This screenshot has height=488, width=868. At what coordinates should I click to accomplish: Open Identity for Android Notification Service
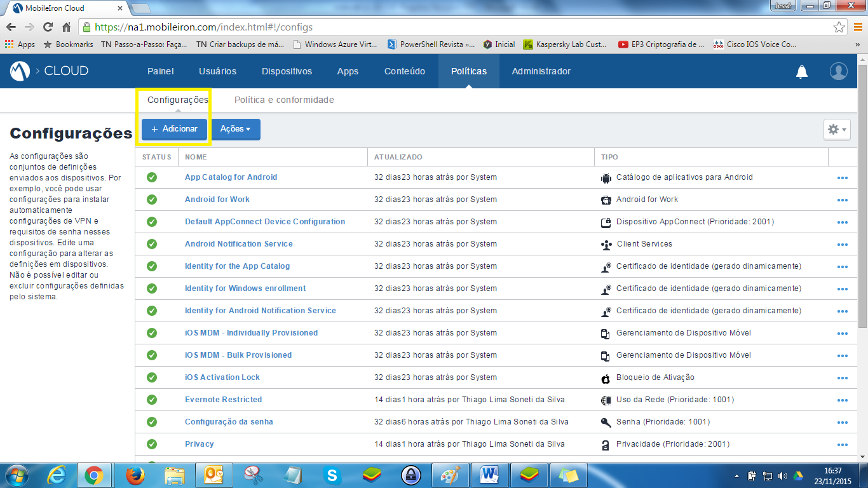pyautogui.click(x=261, y=311)
